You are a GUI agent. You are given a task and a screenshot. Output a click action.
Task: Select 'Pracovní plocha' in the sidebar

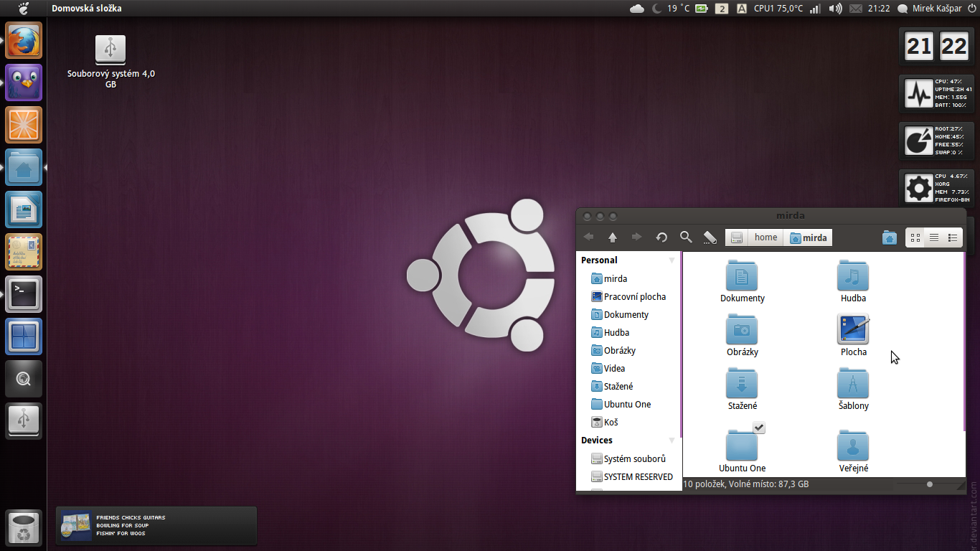coord(629,296)
